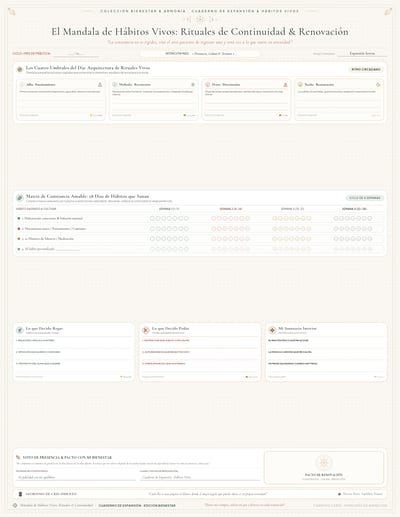
Task: Click the 'Intención Raíz' pill with Presencia, Calma & Ternura
Action: click(200, 54)
